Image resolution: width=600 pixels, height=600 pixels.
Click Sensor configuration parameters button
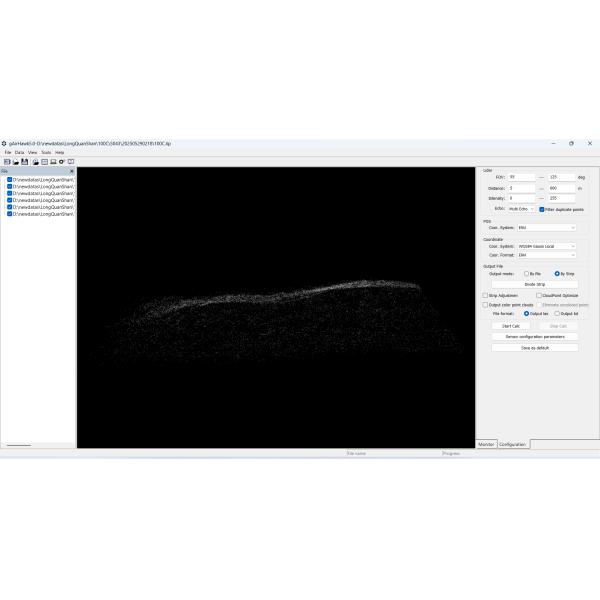[x=535, y=337]
